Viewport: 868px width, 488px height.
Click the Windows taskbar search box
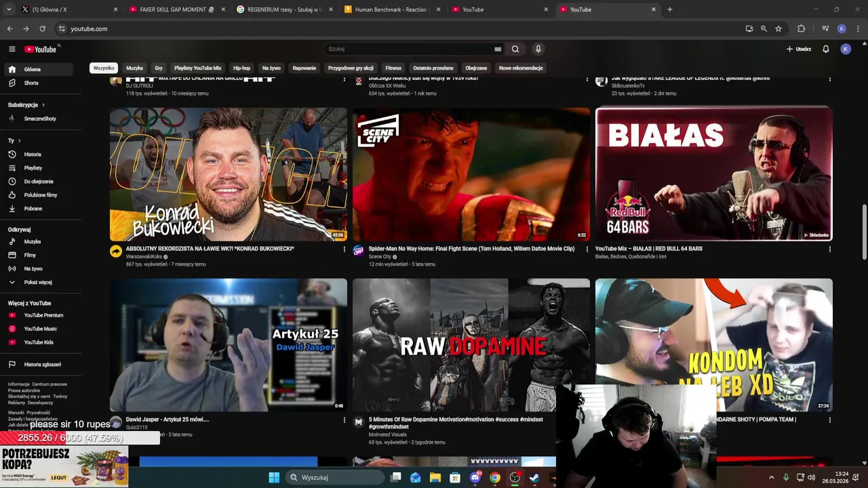click(335, 477)
